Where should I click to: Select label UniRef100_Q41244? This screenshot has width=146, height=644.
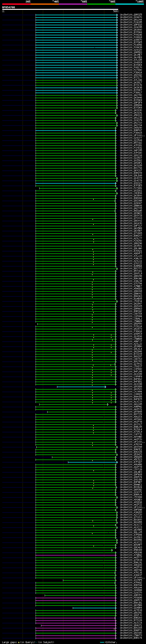131,20
